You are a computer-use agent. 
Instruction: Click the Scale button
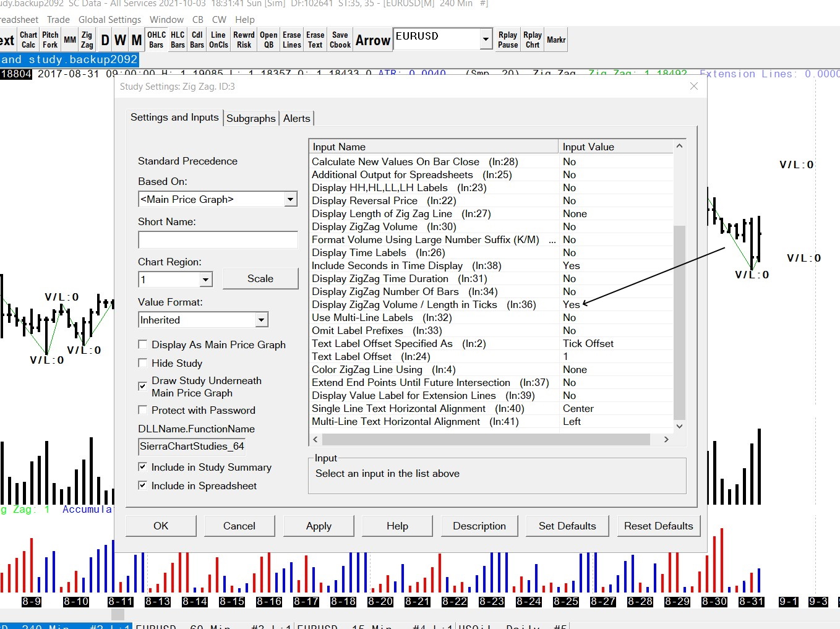point(260,279)
